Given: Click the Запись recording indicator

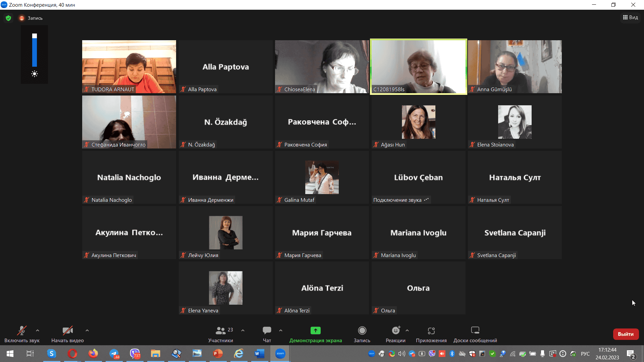Looking at the screenshot, I should (31, 18).
